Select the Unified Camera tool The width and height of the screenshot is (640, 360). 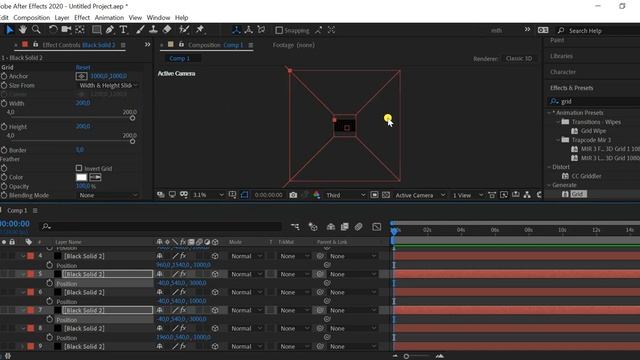point(66,30)
